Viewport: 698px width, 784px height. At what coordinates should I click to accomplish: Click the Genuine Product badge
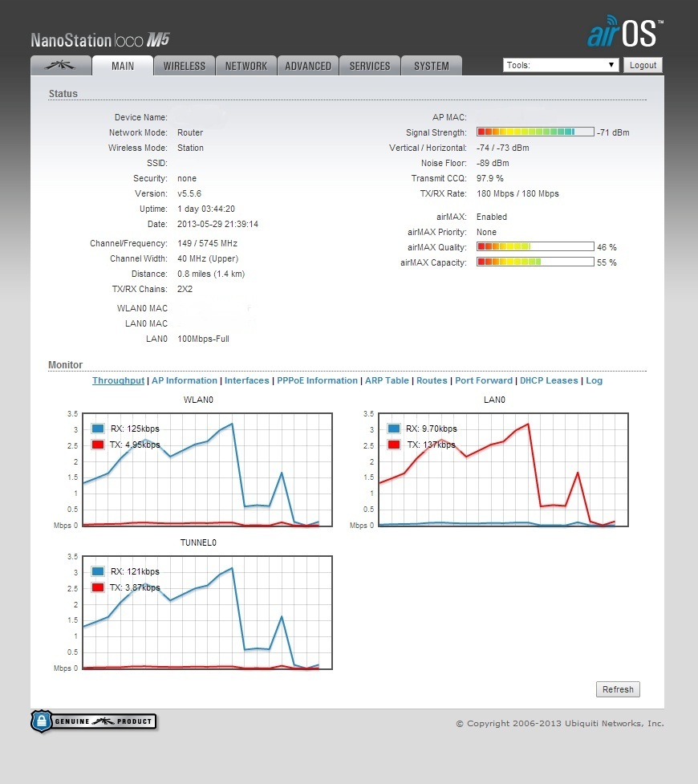(x=94, y=721)
